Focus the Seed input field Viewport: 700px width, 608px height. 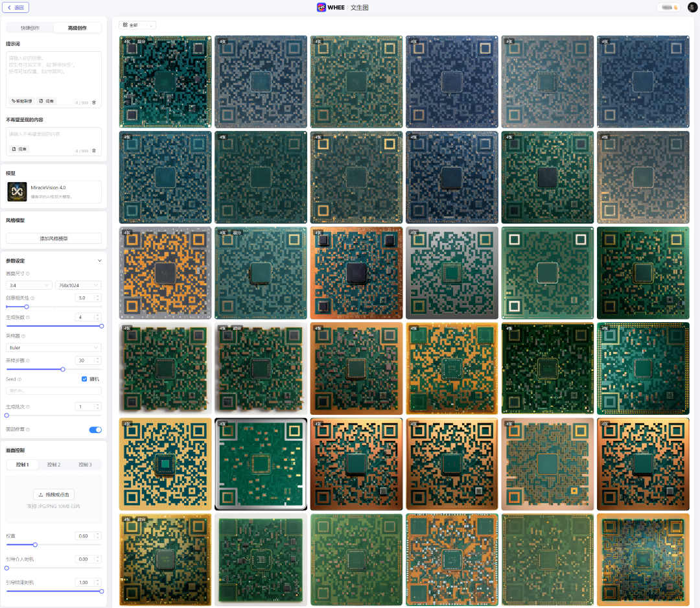click(x=54, y=391)
